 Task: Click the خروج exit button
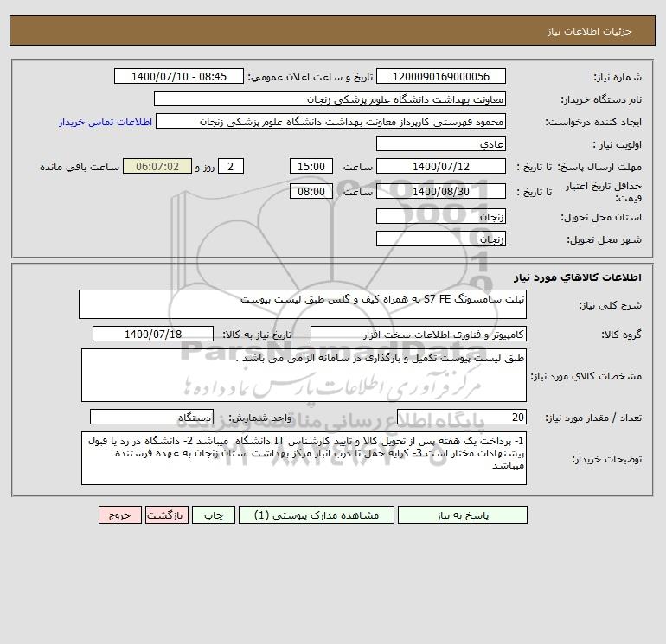pyautogui.click(x=119, y=515)
